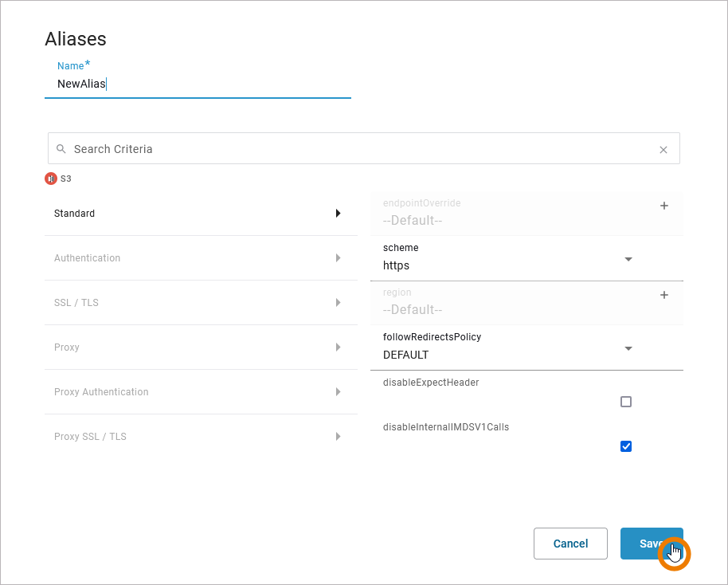This screenshot has height=585, width=728.
Task: Click the search magnifier icon
Action: [61, 149]
